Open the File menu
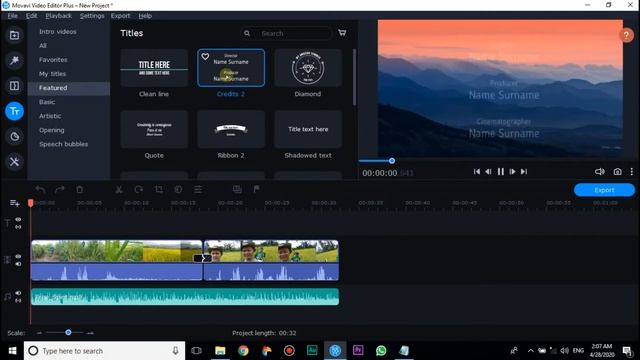 [x=13, y=16]
